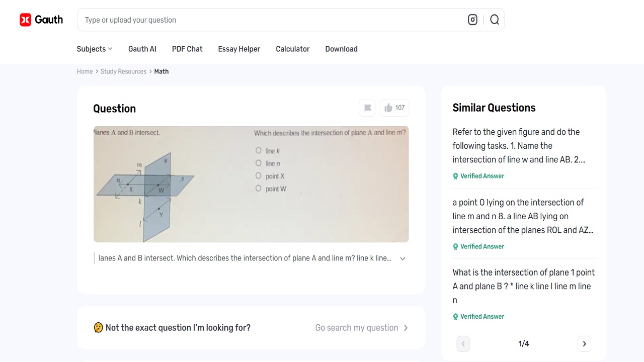Image resolution: width=644 pixels, height=362 pixels.
Task: Open Instagram photo upload option
Action: [472, 19]
